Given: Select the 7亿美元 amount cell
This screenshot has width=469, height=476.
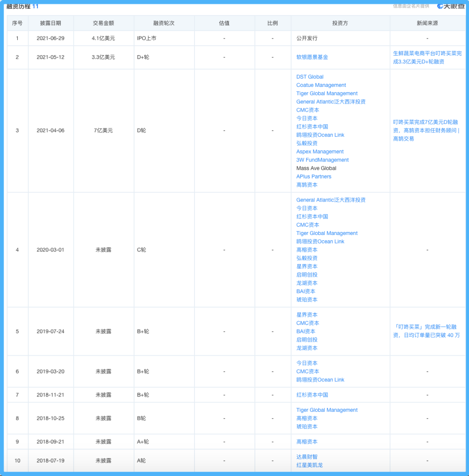Looking at the screenshot, I should click(x=103, y=131).
